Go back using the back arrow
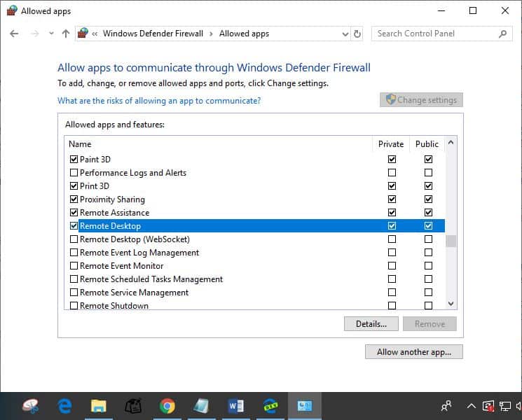The width and height of the screenshot is (522, 420). (14, 34)
